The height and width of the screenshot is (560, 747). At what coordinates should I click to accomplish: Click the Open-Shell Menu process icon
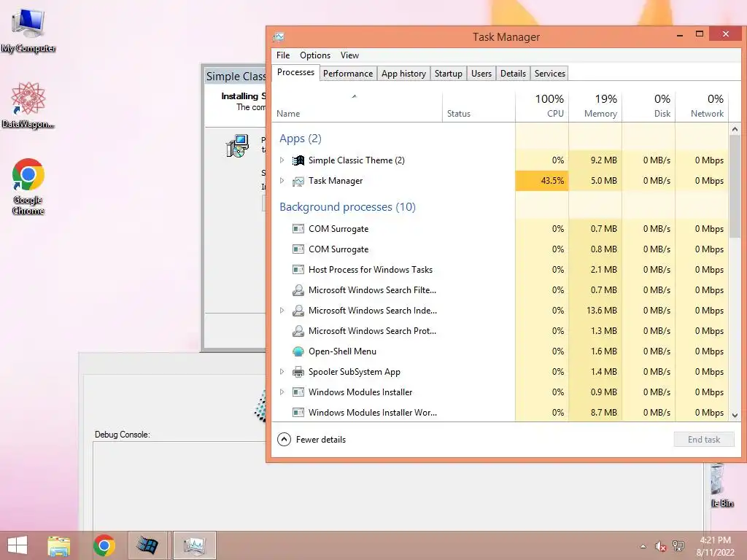click(298, 351)
